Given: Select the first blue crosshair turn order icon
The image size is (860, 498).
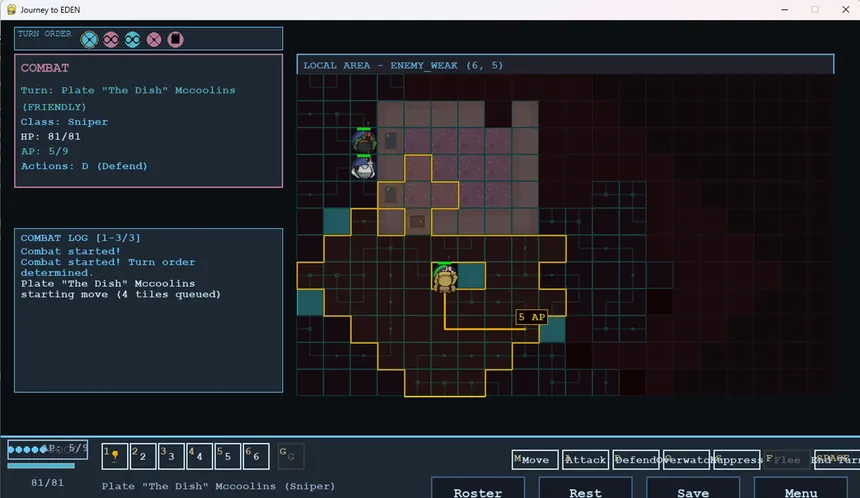Looking at the screenshot, I should (x=89, y=39).
